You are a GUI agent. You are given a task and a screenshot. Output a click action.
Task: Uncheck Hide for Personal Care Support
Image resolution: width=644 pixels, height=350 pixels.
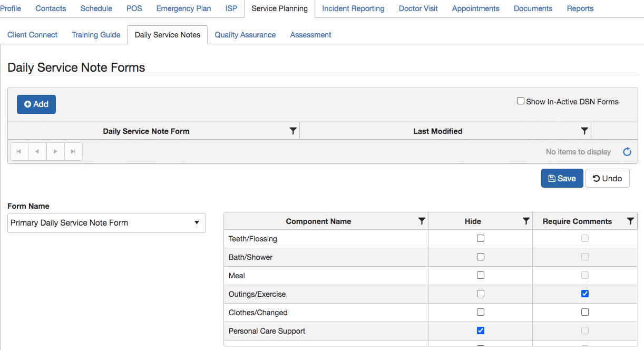click(480, 330)
